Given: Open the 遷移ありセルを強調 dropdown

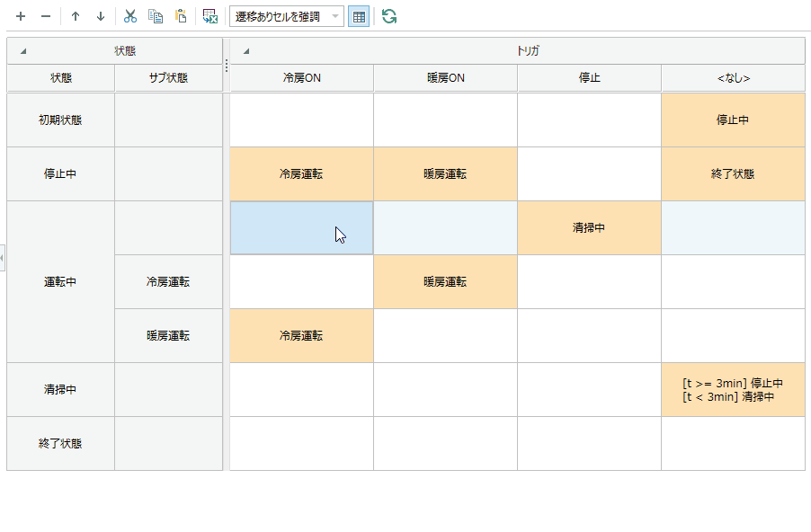Looking at the screenshot, I should [x=287, y=16].
